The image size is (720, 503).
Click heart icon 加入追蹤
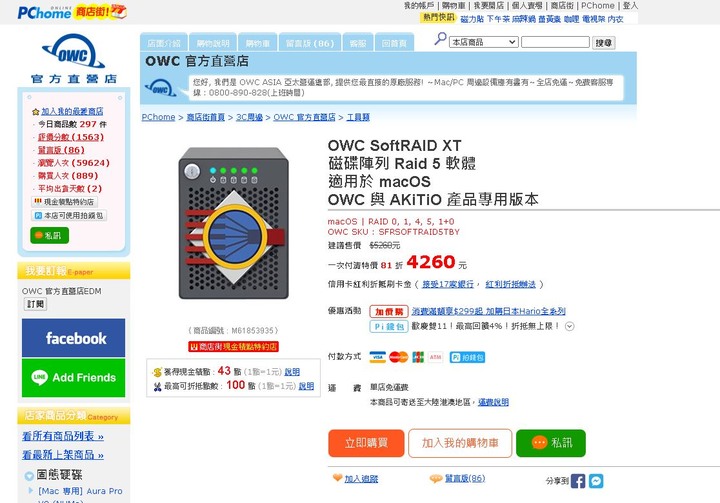[x=338, y=478]
